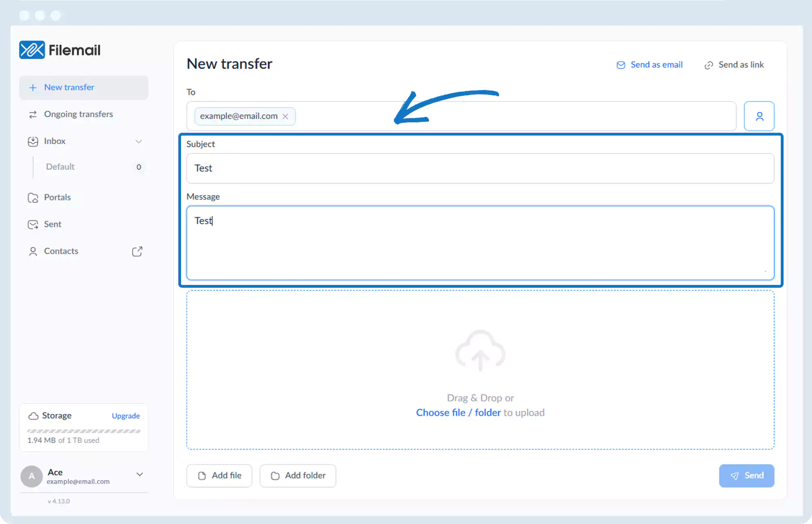Remove example@email.com recipient chip
The height and width of the screenshot is (524, 812).
(x=285, y=116)
